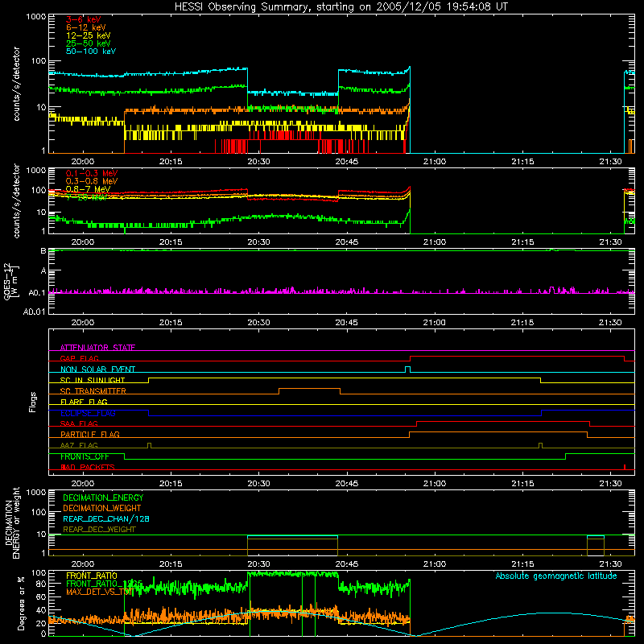
Task: Click the green FRONTS_OFF label
Action: [x=85, y=456]
